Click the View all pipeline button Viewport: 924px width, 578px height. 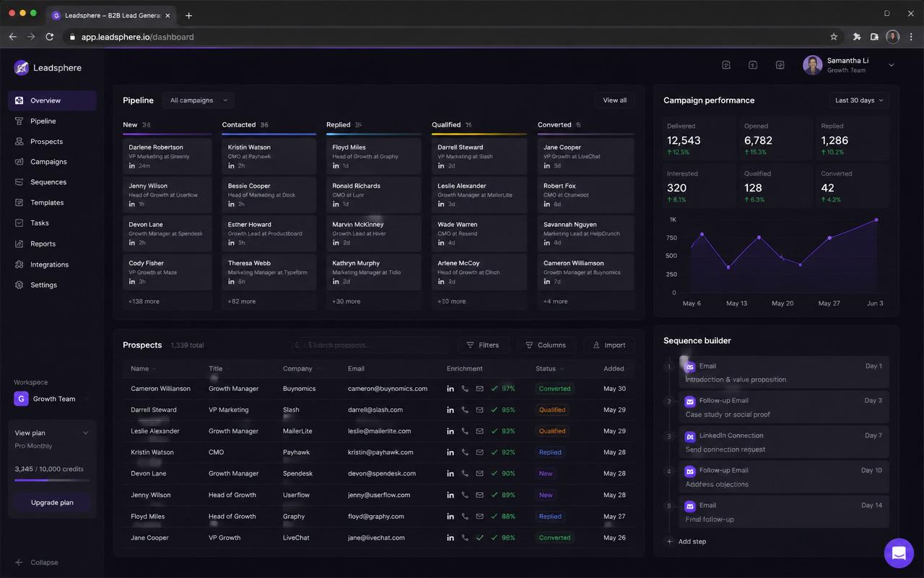pyautogui.click(x=615, y=100)
